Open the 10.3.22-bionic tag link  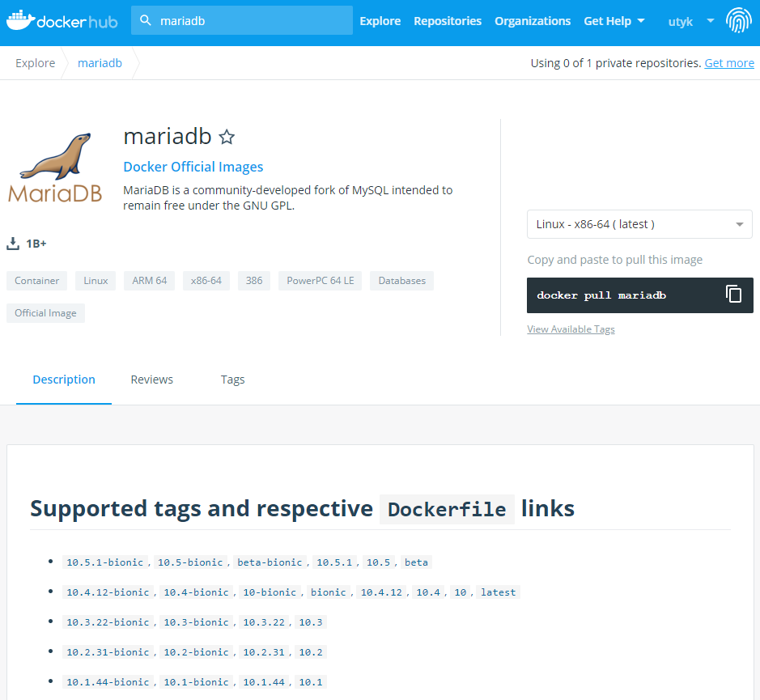coord(108,622)
